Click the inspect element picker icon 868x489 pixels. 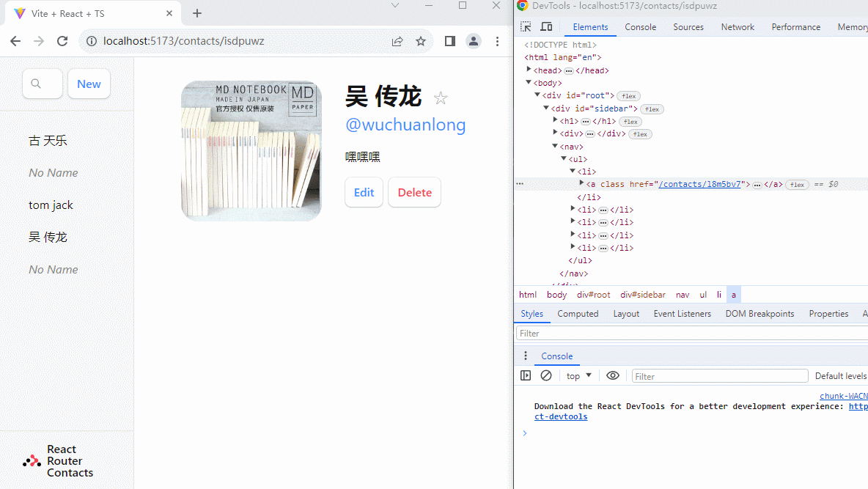coord(526,26)
